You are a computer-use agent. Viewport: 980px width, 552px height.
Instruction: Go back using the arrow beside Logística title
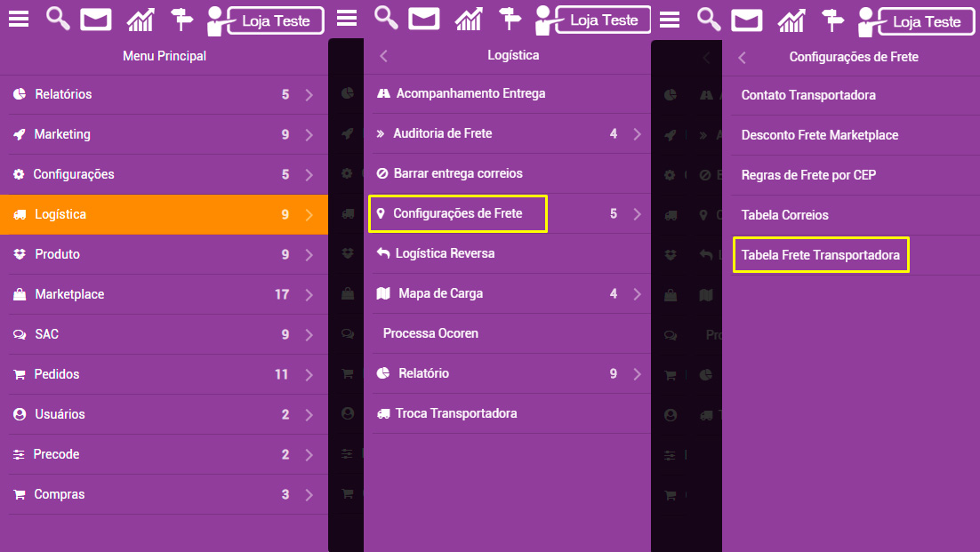coord(384,56)
